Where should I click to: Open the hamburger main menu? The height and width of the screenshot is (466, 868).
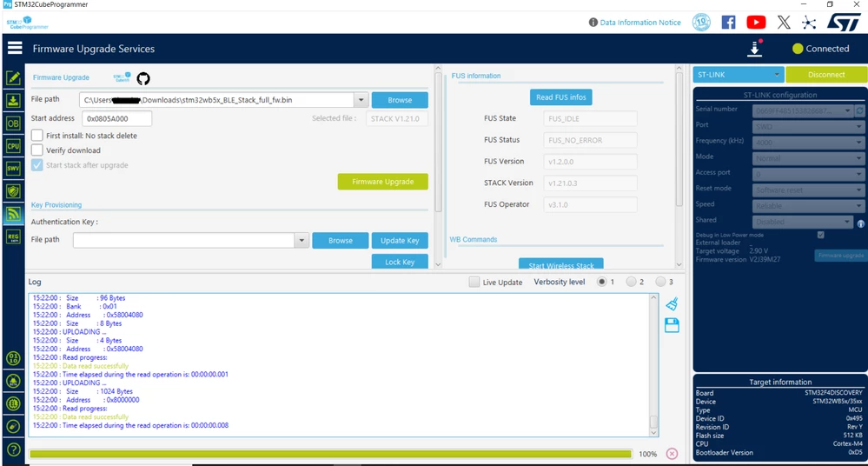(15, 48)
